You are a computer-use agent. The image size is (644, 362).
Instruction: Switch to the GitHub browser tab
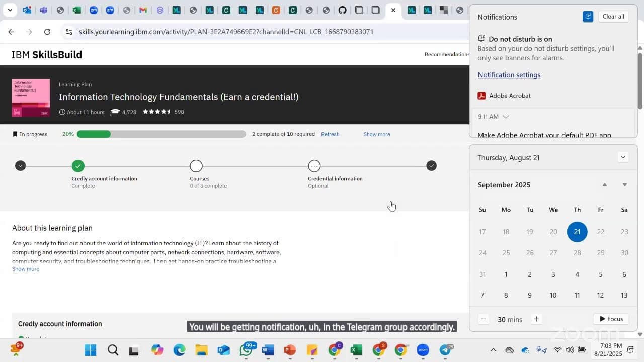pos(342,10)
